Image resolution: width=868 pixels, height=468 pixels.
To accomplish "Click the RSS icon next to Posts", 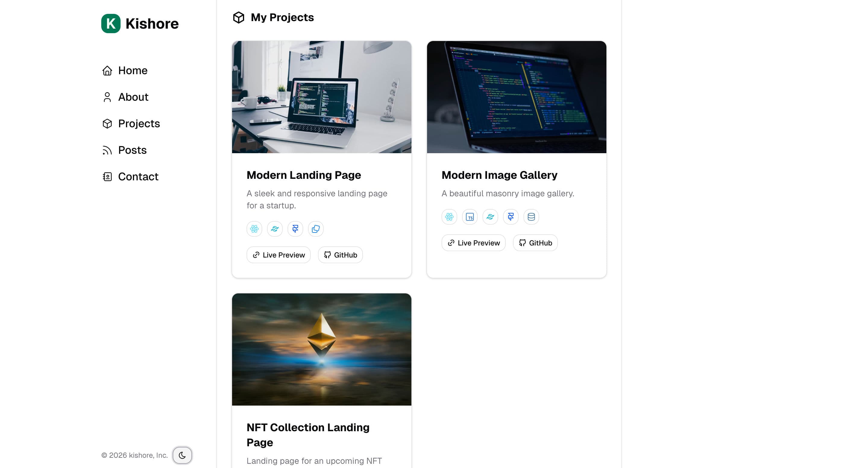I will tap(107, 150).
